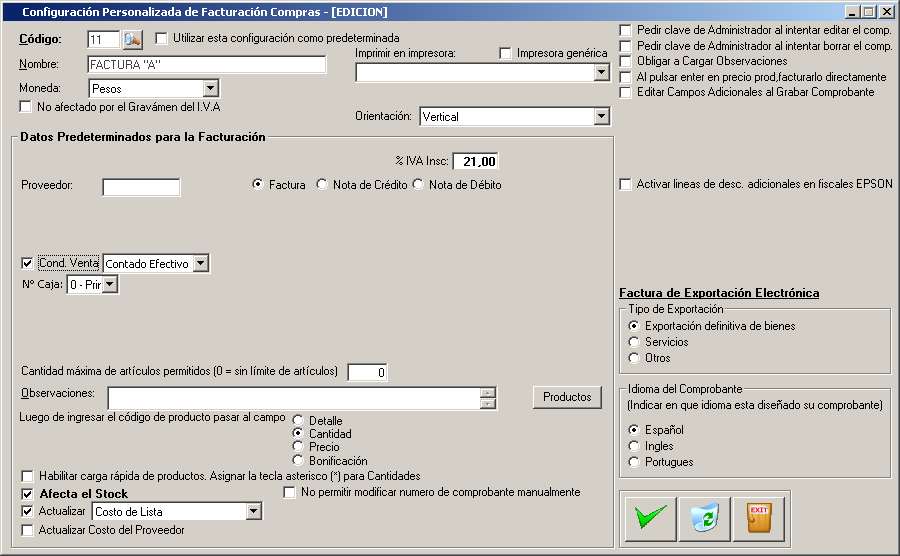Viewport: 900px width, 556px height.
Task: Toggle the 'Actualizar' Costo de Lista checkbox
Action: point(27,511)
